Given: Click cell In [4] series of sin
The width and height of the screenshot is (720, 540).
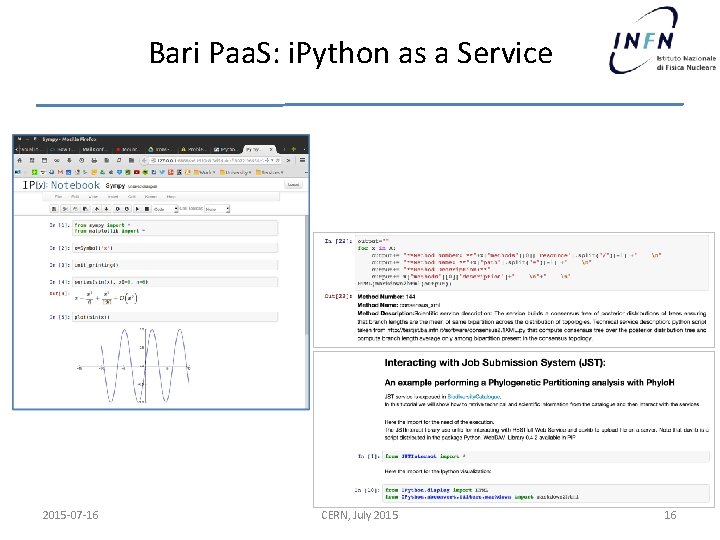Looking at the screenshot, I should (x=175, y=282).
